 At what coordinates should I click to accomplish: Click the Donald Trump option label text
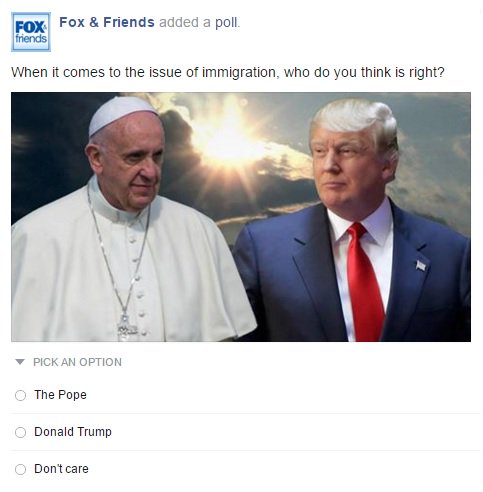tap(73, 432)
